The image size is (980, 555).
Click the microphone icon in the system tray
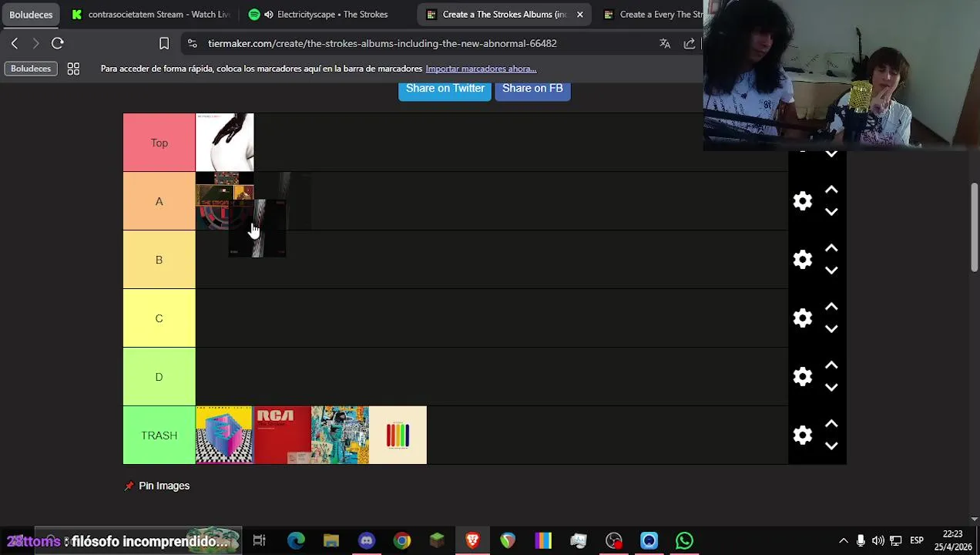click(861, 541)
